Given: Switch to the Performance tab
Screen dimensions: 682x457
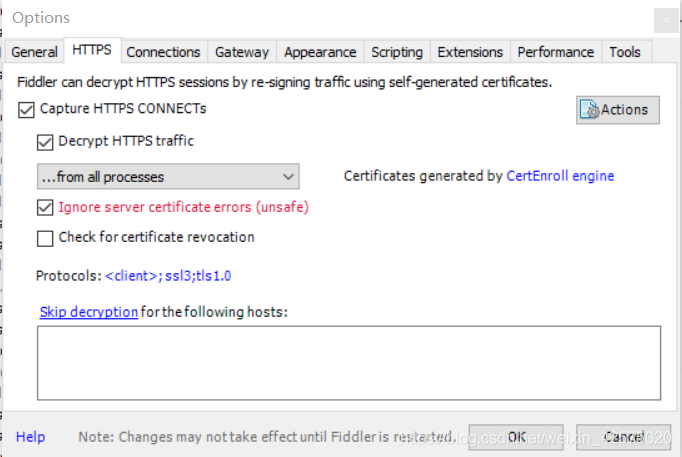Looking at the screenshot, I should (x=555, y=52).
